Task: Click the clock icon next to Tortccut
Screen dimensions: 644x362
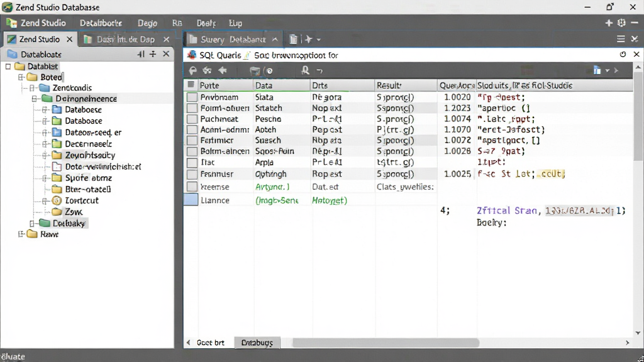Action: (x=57, y=200)
